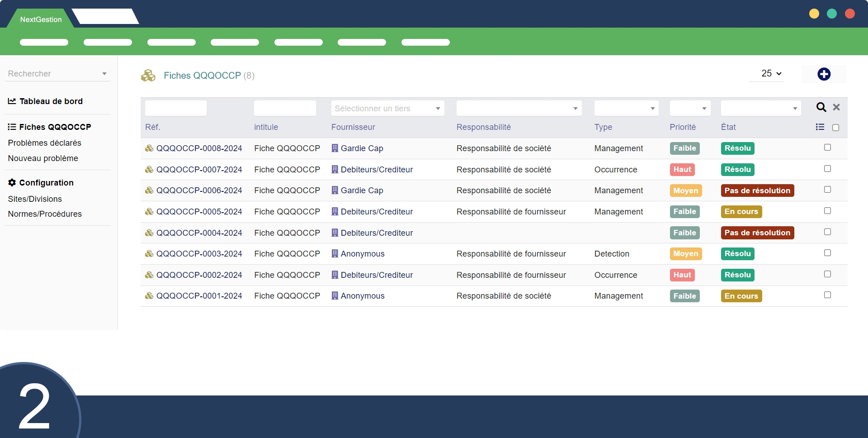Click the add new fiche plus icon
Image resolution: width=868 pixels, height=438 pixels.
click(824, 74)
